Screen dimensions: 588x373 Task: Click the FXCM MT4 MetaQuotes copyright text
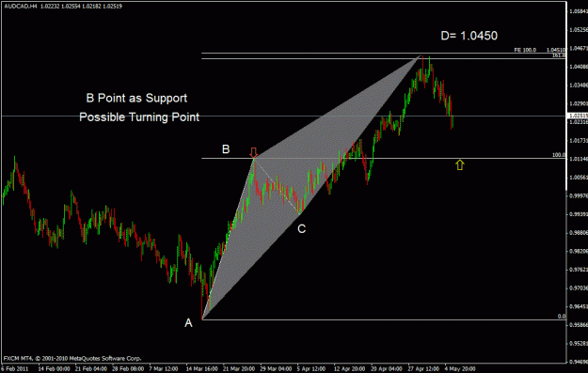coord(72,358)
